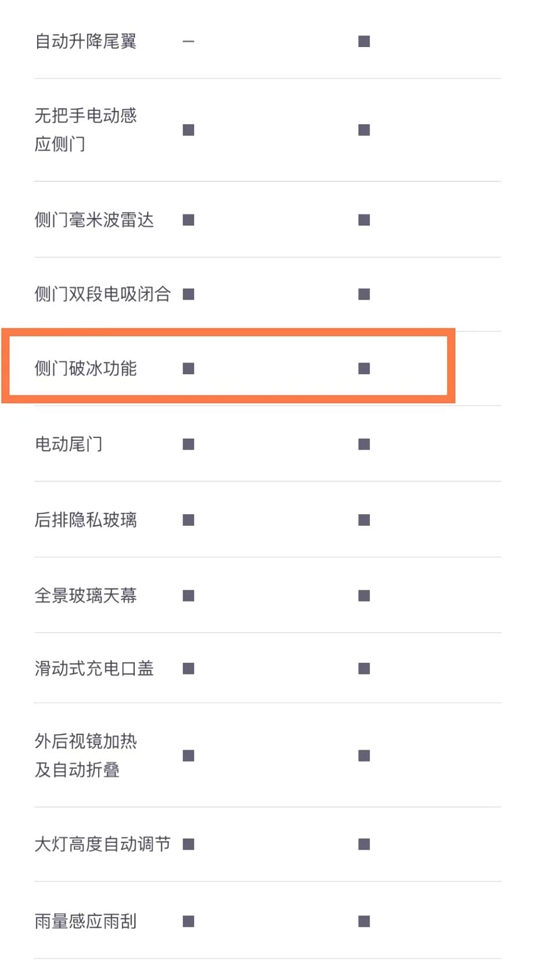The height and width of the screenshot is (980, 535).
Task: Select the highlighted 侧门破冰功能 label
Action: click(85, 368)
